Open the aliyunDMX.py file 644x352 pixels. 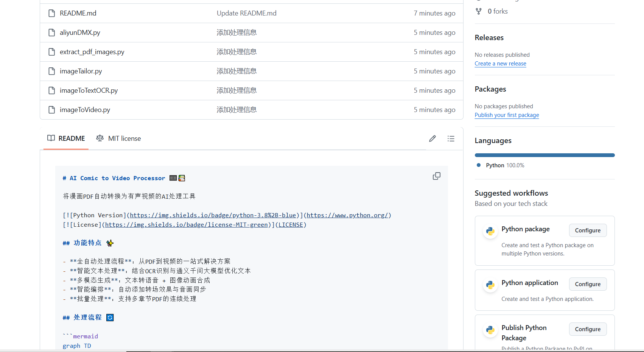coord(80,33)
